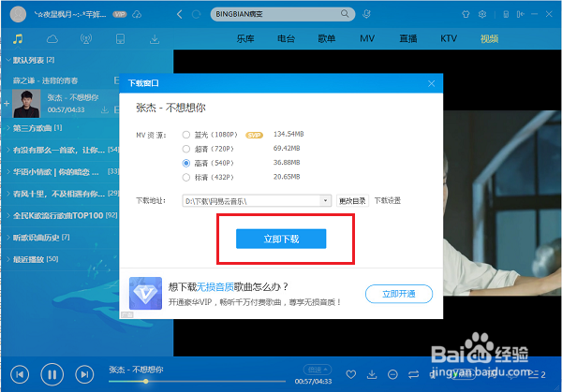Select 超清 (720P) MV quality

click(186, 149)
